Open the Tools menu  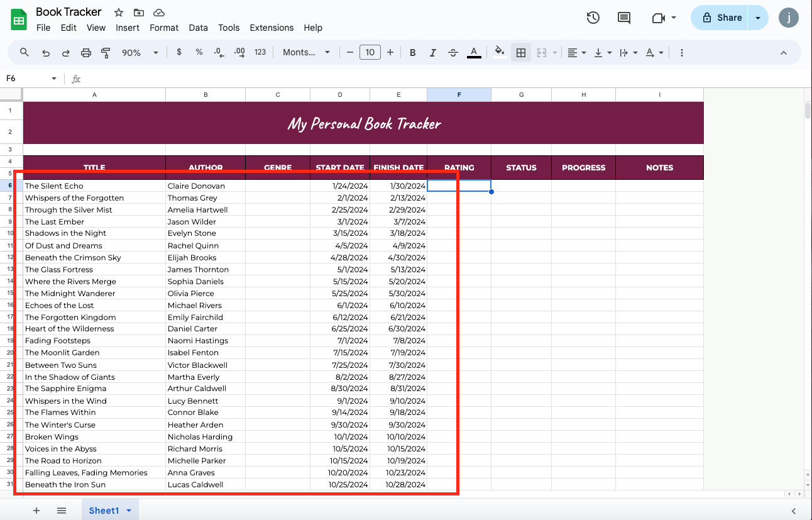click(x=229, y=28)
